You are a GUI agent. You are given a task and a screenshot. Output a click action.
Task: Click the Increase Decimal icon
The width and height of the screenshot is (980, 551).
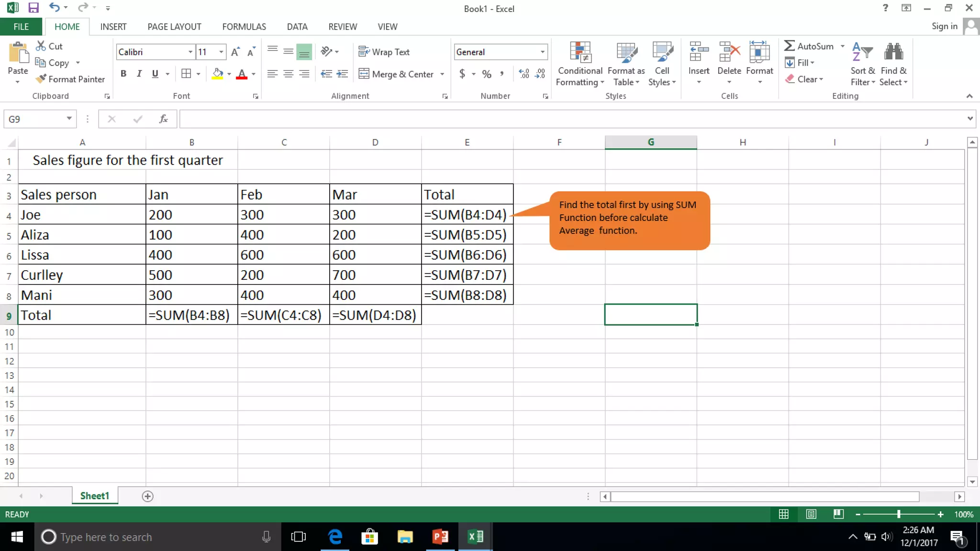coord(524,74)
